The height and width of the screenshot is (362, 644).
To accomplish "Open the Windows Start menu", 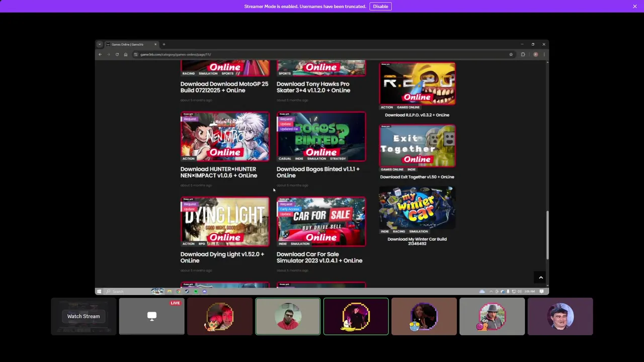I will point(99,291).
